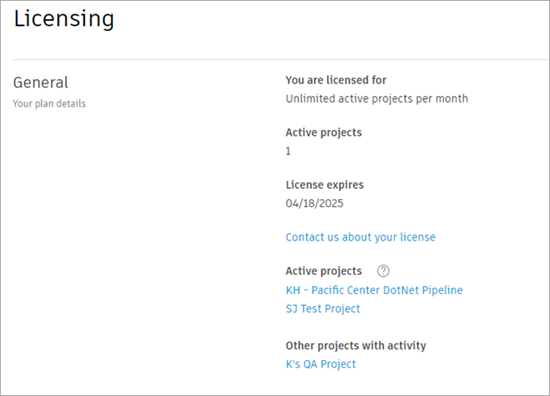Viewport: 550px width, 396px height.
Task: Click the You are licensed for label
Action: (336, 80)
